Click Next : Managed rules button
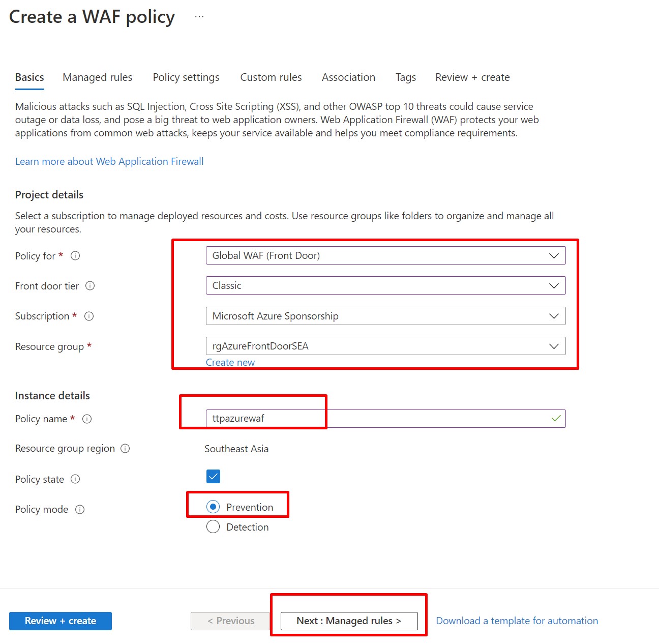Screen dimensions: 659x644 click(x=349, y=621)
